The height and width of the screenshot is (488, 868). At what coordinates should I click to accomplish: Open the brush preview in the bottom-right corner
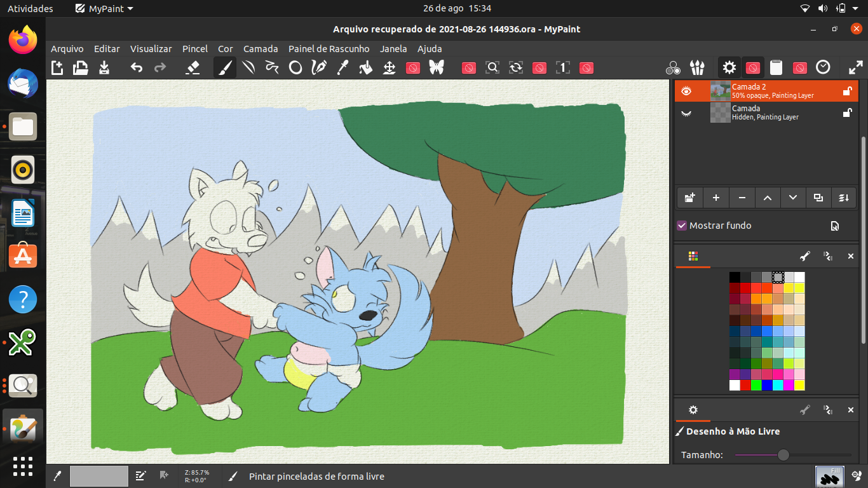pos(829,477)
